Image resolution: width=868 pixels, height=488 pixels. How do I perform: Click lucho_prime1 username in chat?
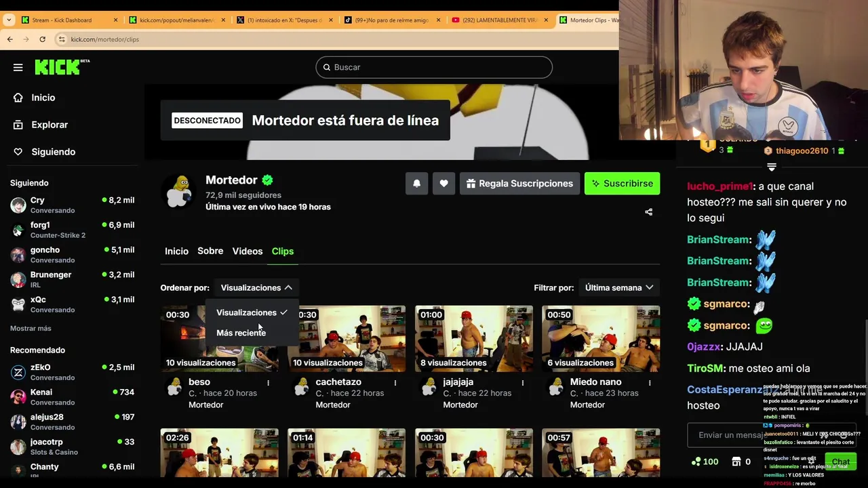point(720,186)
